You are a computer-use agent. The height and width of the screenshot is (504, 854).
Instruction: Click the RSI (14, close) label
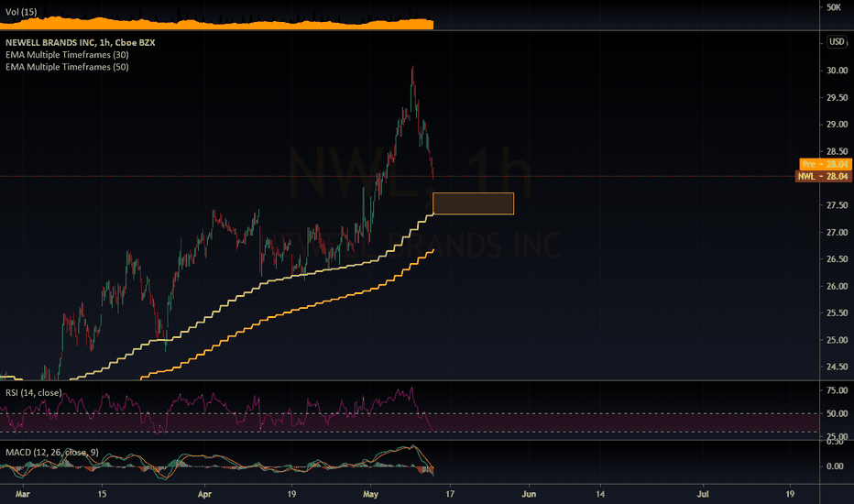pyautogui.click(x=33, y=393)
